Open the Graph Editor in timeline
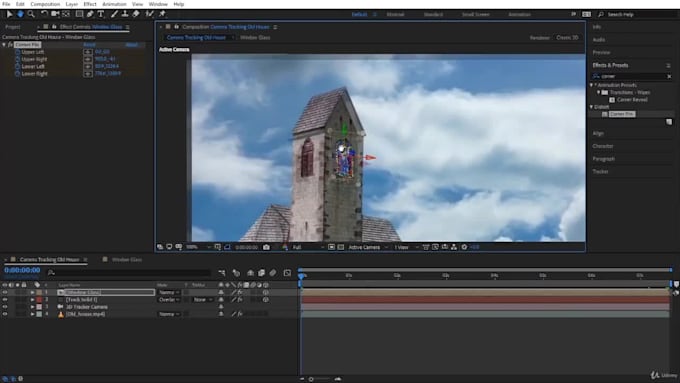680x383 pixels. click(287, 273)
